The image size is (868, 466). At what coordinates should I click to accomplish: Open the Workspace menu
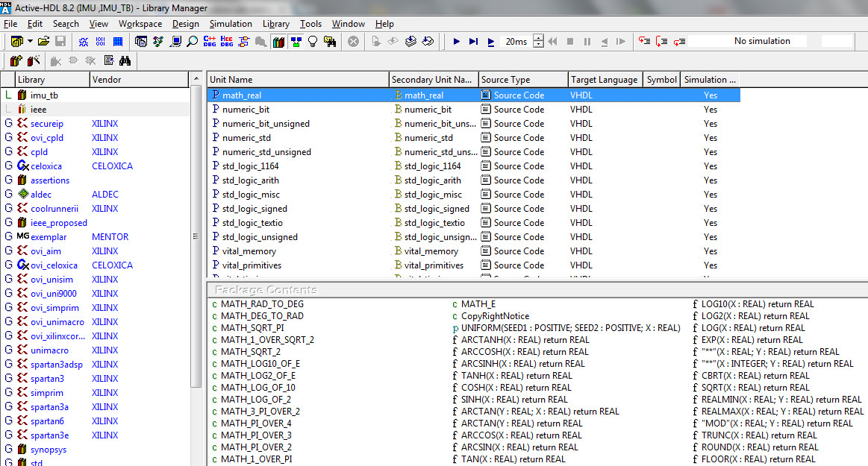[140, 24]
